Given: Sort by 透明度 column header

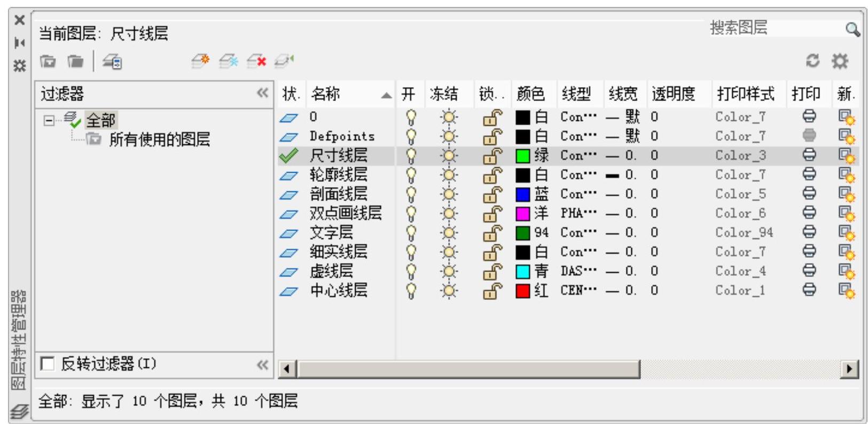Looking at the screenshot, I should point(674,94).
